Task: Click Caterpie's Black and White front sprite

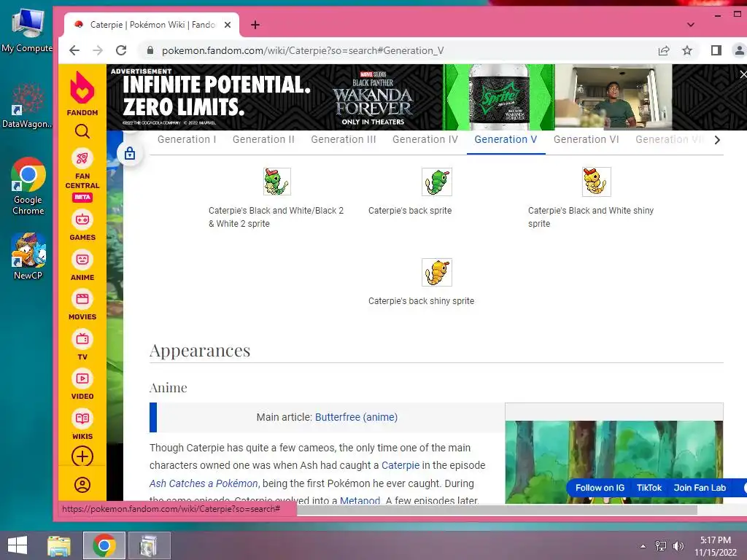Action: point(276,182)
